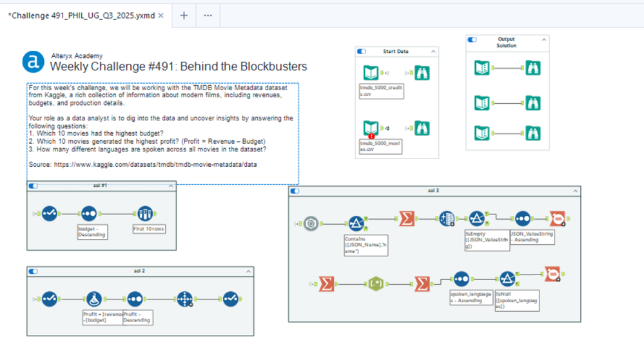Viewport: 644px width, 355px height.
Task: Select the third Input Data tool in Output Solution
Action: point(482,133)
